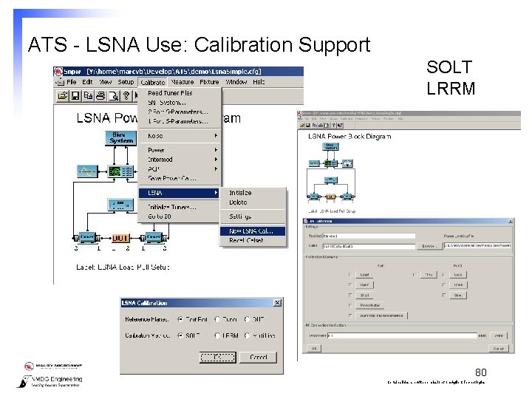Choose 2 Port S-Parameters menu item
Screen dimensions: 532x399
[x=180, y=112]
